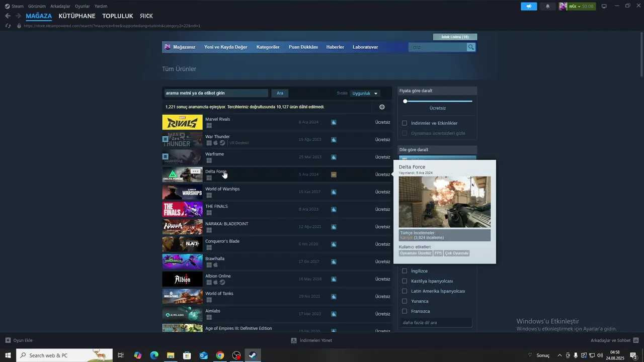Click Aimlabs wishlist icon
The width and height of the screenshot is (644, 362).
tap(334, 314)
